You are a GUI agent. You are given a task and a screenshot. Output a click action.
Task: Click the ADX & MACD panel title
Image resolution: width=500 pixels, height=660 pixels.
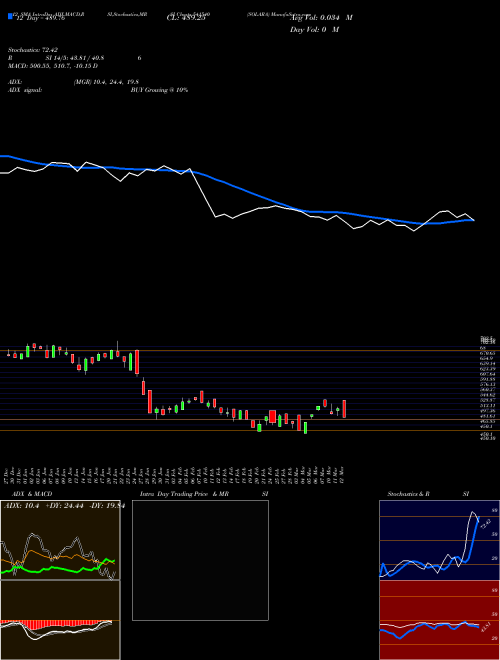[28, 494]
